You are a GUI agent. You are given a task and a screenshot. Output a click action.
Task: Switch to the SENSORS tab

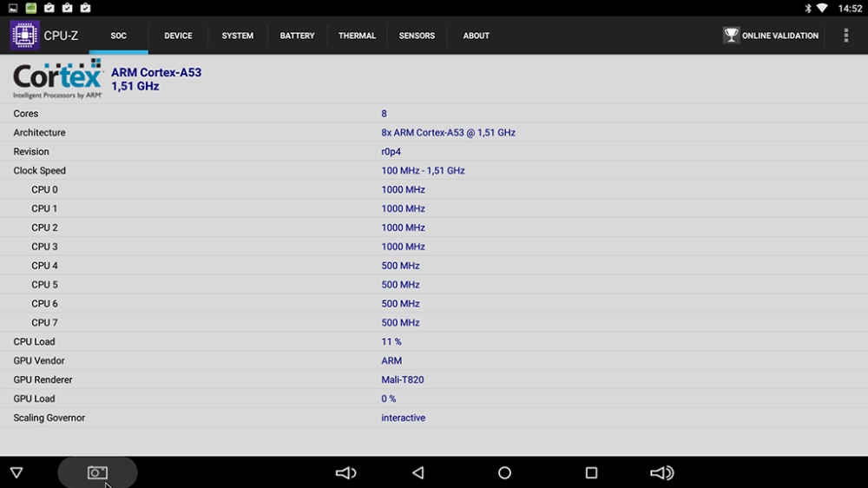pos(417,36)
